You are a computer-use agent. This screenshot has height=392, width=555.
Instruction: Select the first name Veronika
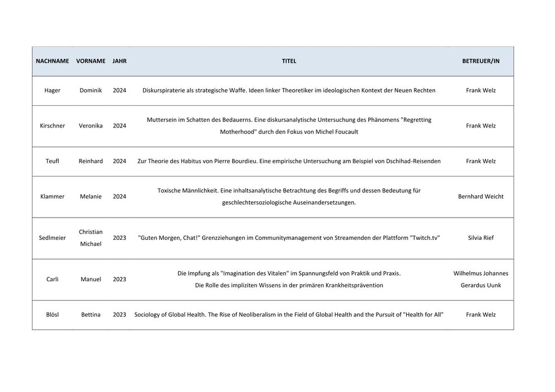click(91, 126)
